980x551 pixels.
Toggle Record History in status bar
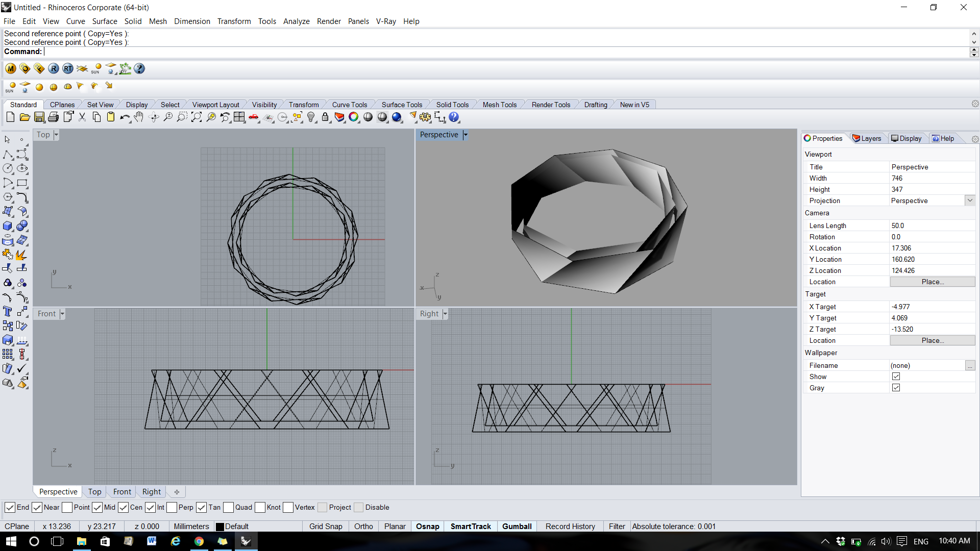point(570,527)
